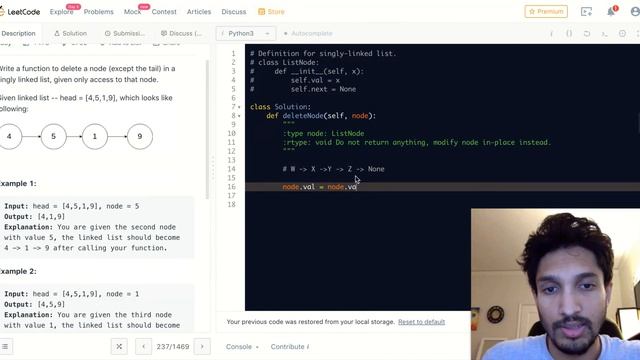Go to previous problem arrow
Viewport: 640px width, 360px height.
pyautogui.click(x=143, y=347)
